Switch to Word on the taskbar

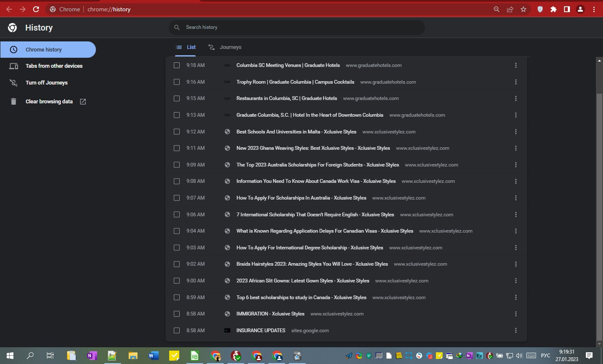154,356
